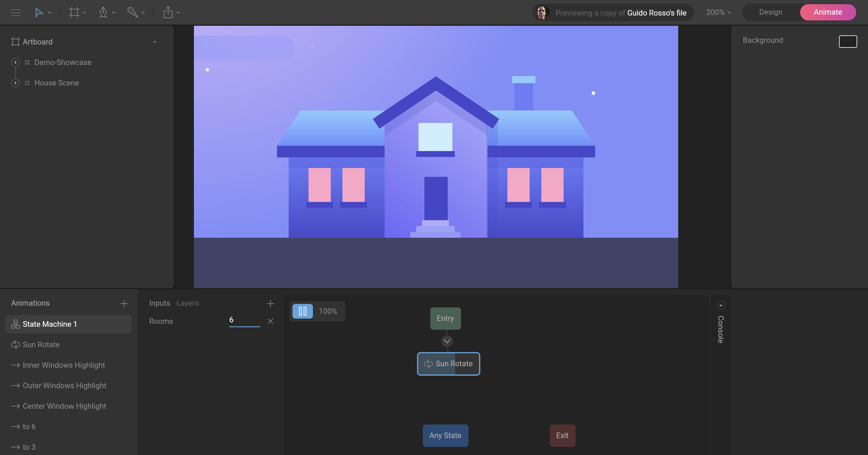Image resolution: width=868 pixels, height=455 pixels.
Task: Collapse the Console panel chevron
Action: point(720,305)
